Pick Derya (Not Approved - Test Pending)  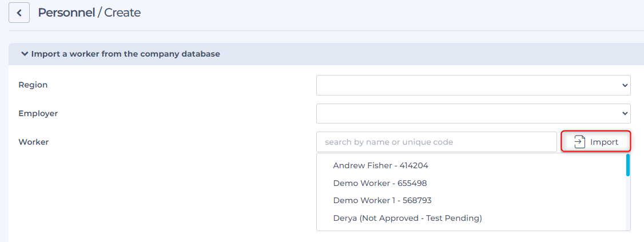click(407, 218)
